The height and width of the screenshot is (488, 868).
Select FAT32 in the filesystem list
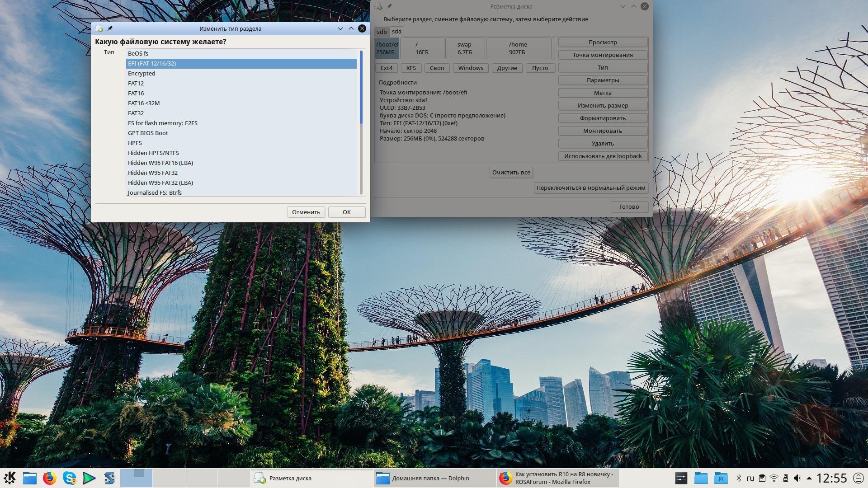136,113
